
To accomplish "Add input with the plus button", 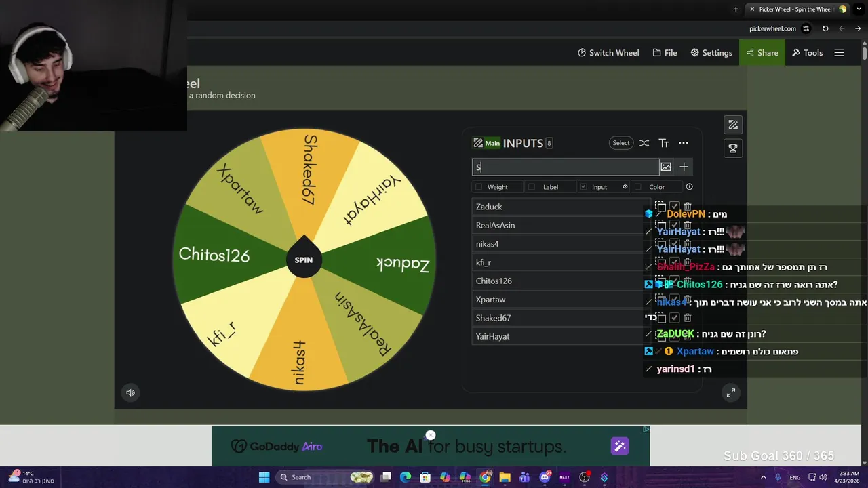I will 684,167.
